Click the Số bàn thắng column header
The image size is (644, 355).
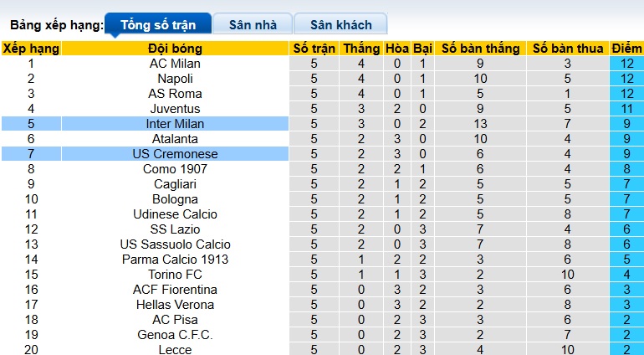(480, 49)
